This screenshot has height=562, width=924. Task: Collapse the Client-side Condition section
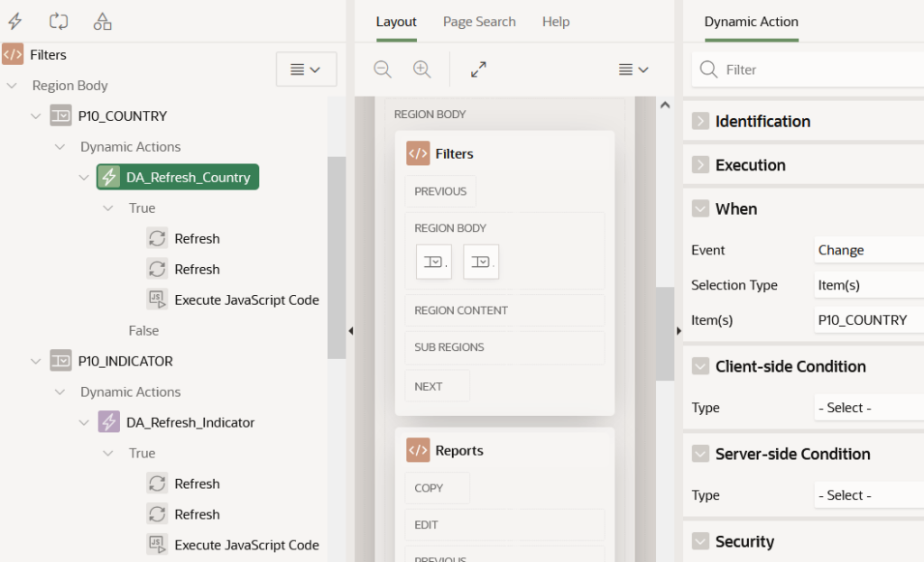tap(700, 366)
